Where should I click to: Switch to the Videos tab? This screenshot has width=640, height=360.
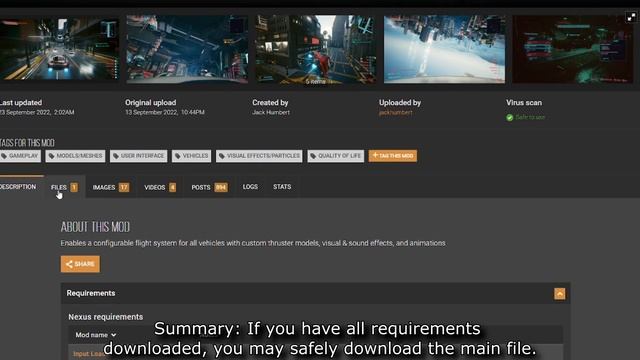pos(160,187)
